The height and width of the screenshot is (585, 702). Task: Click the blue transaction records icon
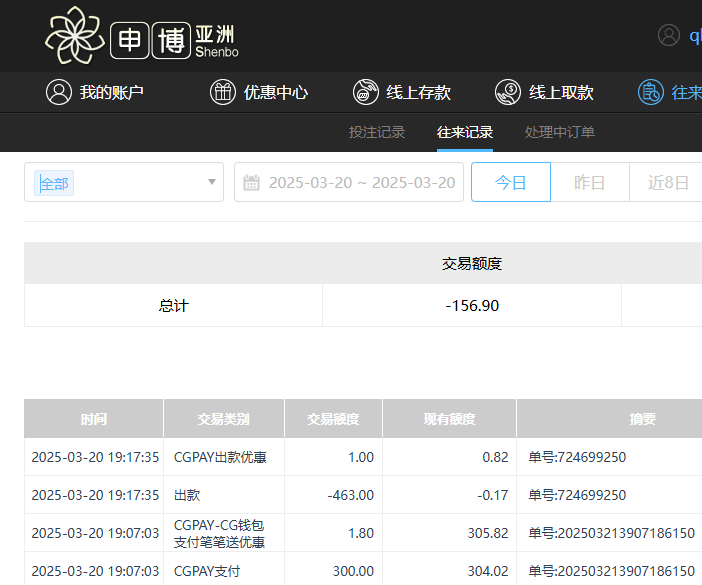click(x=651, y=92)
